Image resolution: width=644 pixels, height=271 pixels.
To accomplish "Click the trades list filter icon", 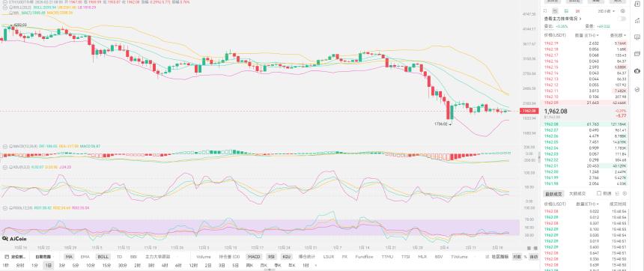I will (x=617, y=193).
